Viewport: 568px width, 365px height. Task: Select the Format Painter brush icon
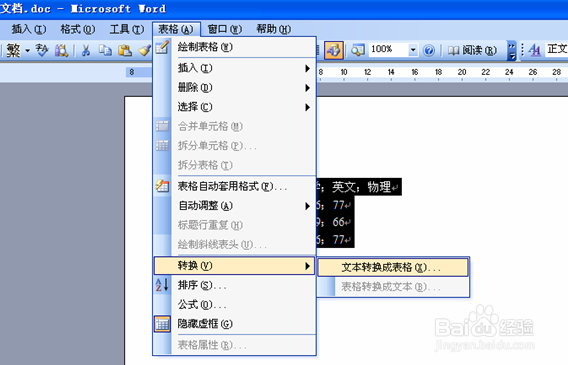[x=145, y=50]
